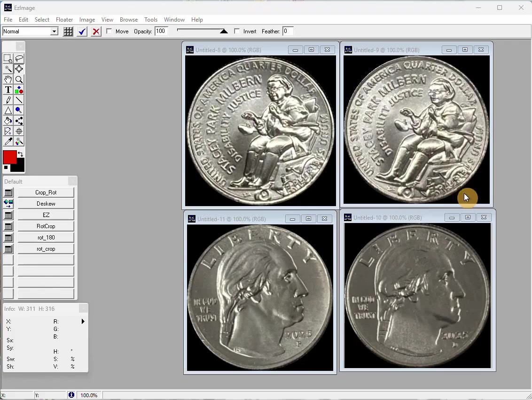Select the connected-nodes tool
Screen dimensions: 532x400
point(19,121)
